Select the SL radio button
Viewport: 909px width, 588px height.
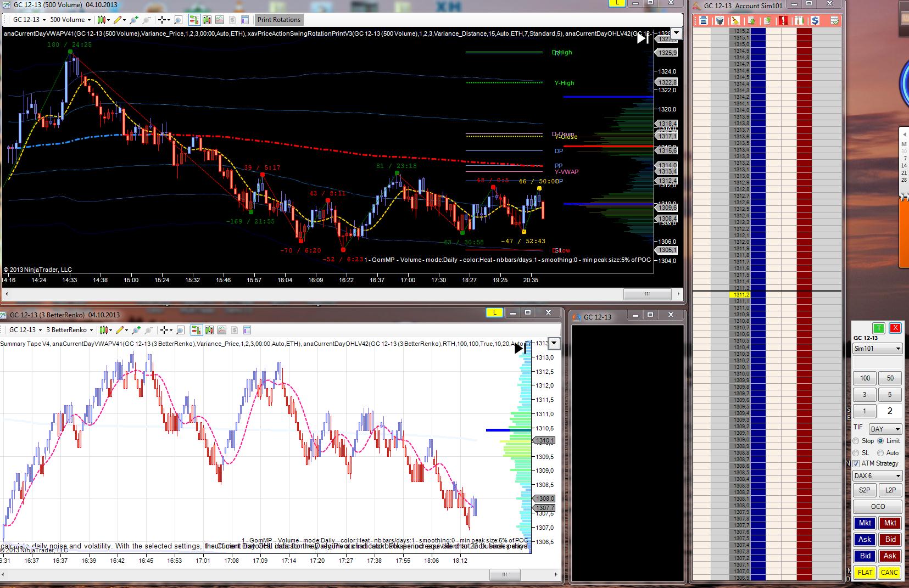point(856,453)
